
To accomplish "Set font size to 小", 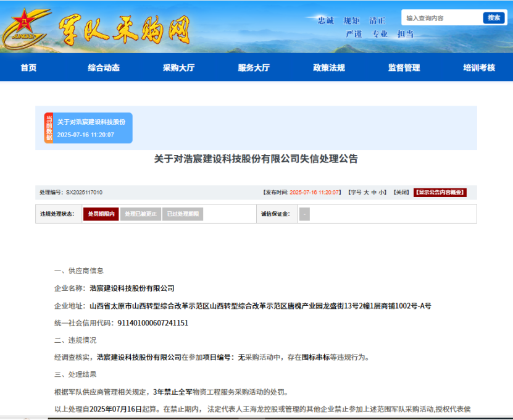I will click(381, 193).
